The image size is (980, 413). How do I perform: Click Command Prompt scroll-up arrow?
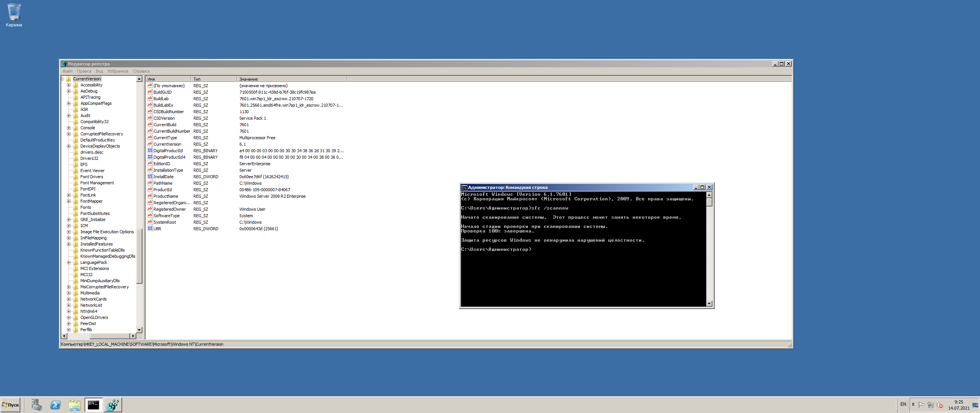pos(709,195)
